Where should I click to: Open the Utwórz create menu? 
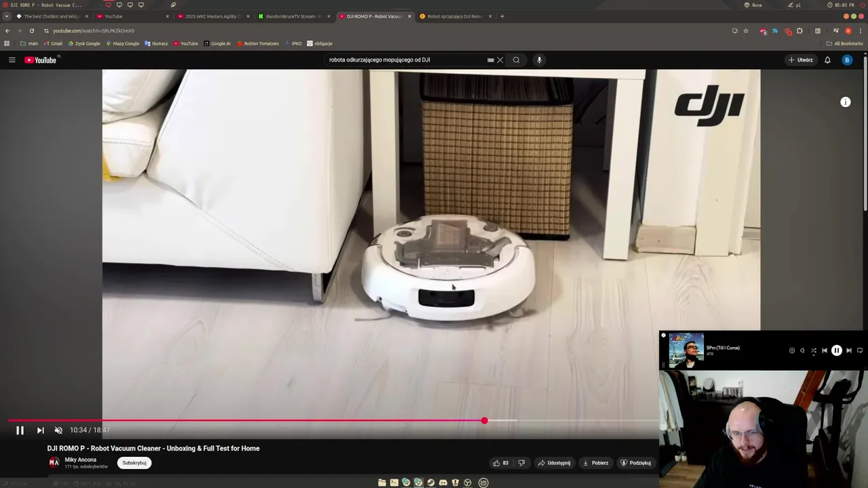coord(800,60)
